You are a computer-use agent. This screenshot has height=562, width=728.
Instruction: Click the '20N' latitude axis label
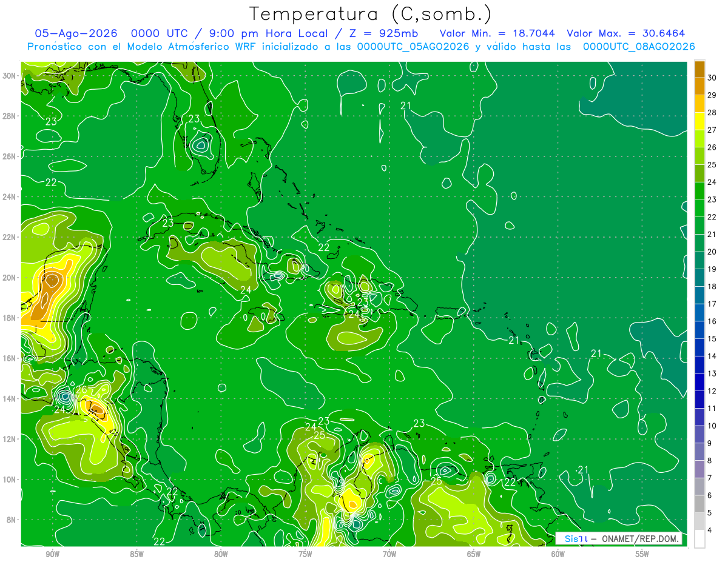coord(10,278)
